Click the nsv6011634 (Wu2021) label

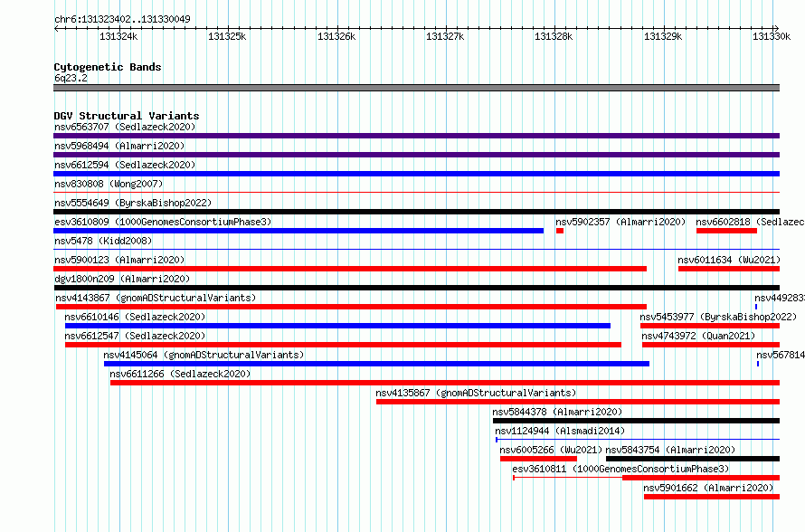pyautogui.click(x=729, y=260)
